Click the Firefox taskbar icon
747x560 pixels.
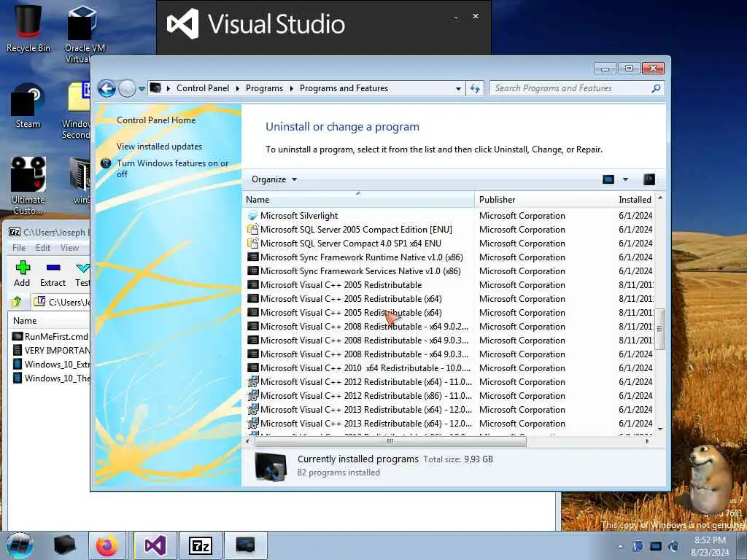pos(107,545)
